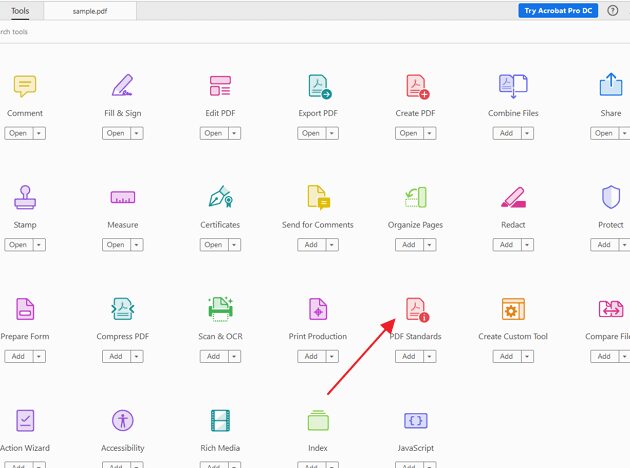
Task: Select the Organize Pages icon
Action: tap(415, 197)
